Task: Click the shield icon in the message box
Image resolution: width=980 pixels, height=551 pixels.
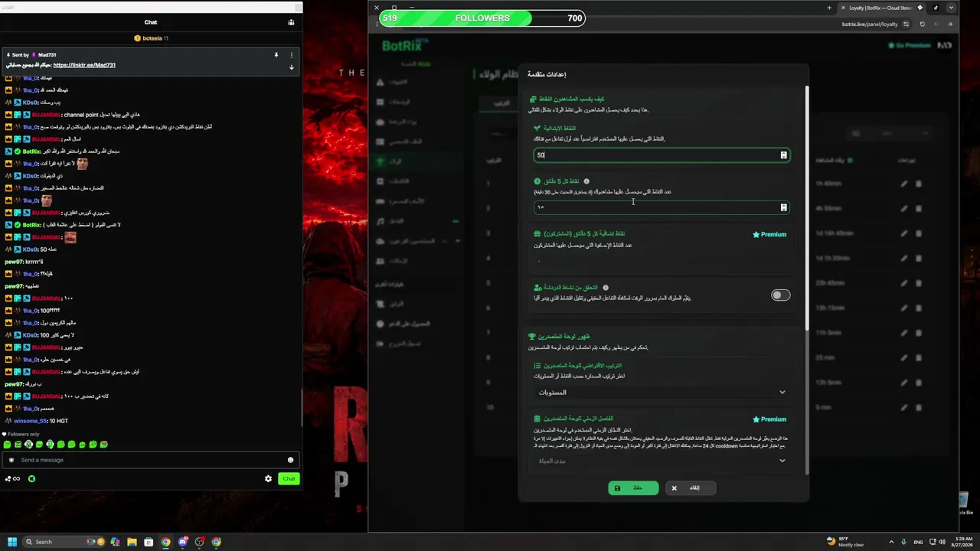Action: 11,460
